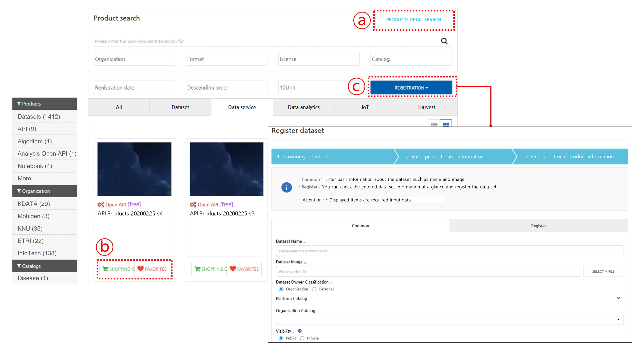Switch to the Data analytics tab
This screenshot has height=353, width=644.
click(303, 107)
